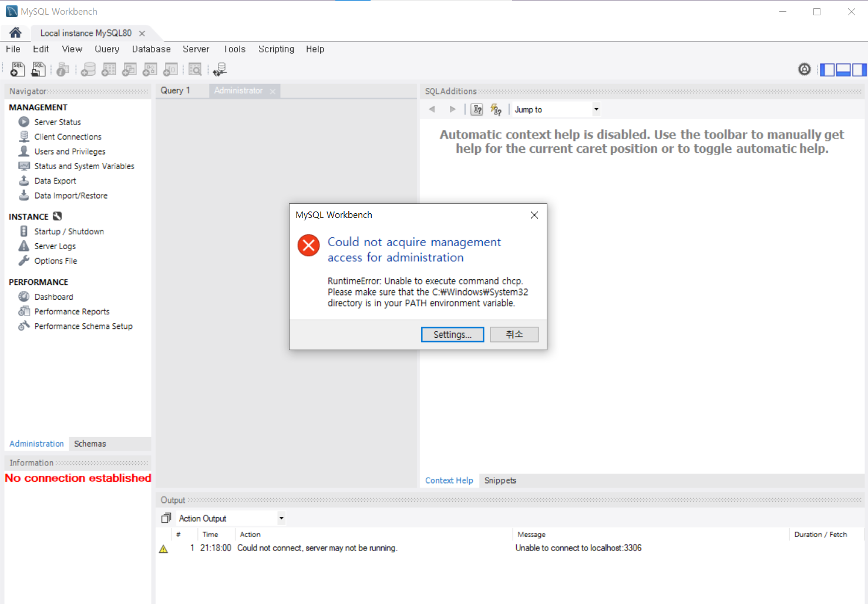Image resolution: width=868 pixels, height=604 pixels.
Task: Go forward in context help history
Action: pos(452,109)
